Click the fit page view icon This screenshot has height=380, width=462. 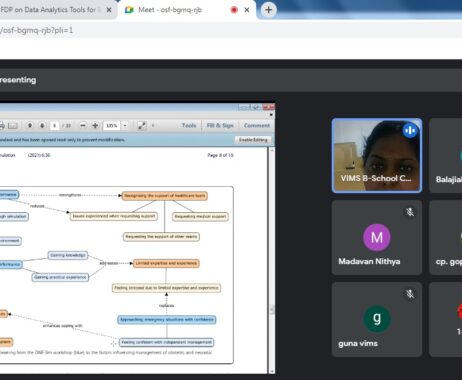(x=142, y=126)
